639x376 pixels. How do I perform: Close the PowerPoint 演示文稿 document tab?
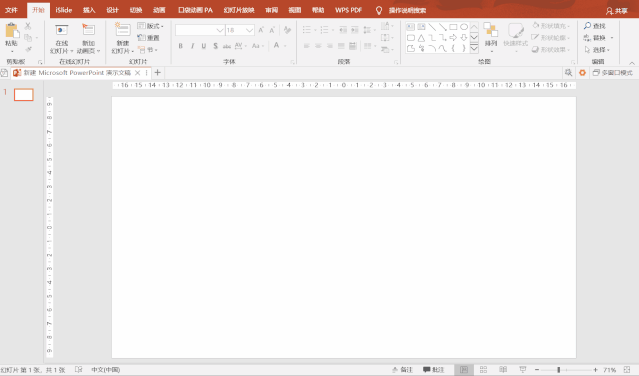(137, 73)
